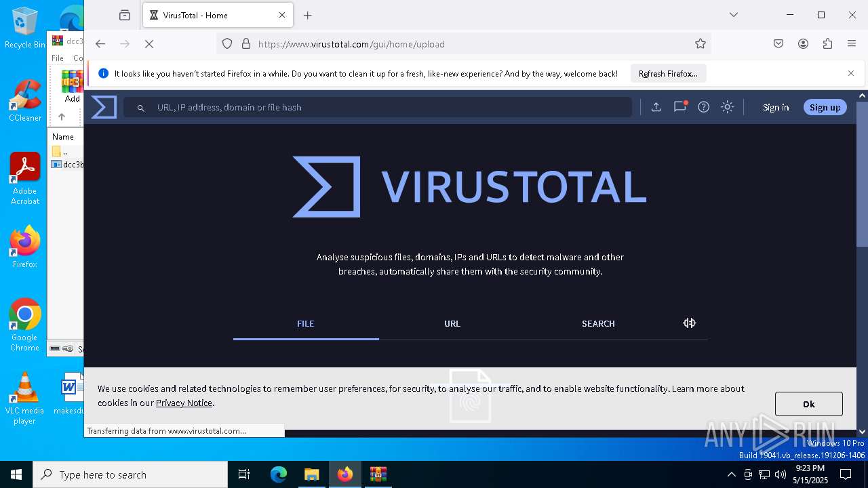Image resolution: width=868 pixels, height=488 pixels.
Task: Click the monitor icon beside SEARCH tab
Action: click(x=689, y=323)
